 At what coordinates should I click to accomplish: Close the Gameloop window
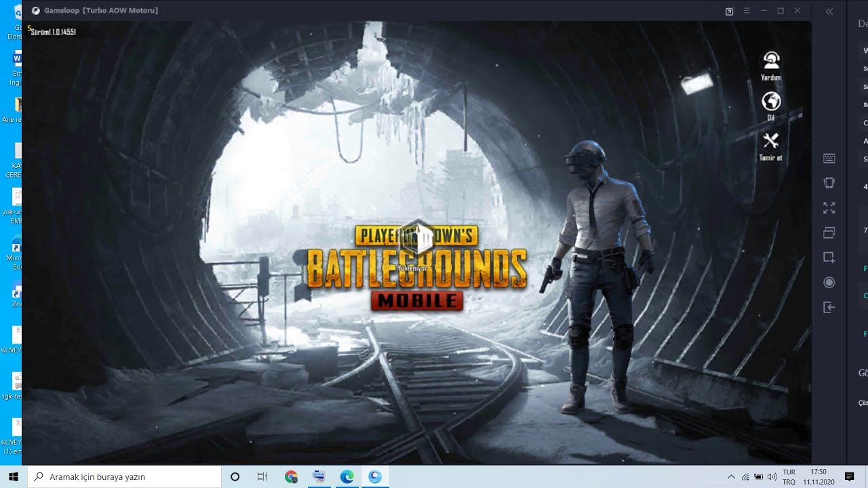pyautogui.click(x=797, y=11)
